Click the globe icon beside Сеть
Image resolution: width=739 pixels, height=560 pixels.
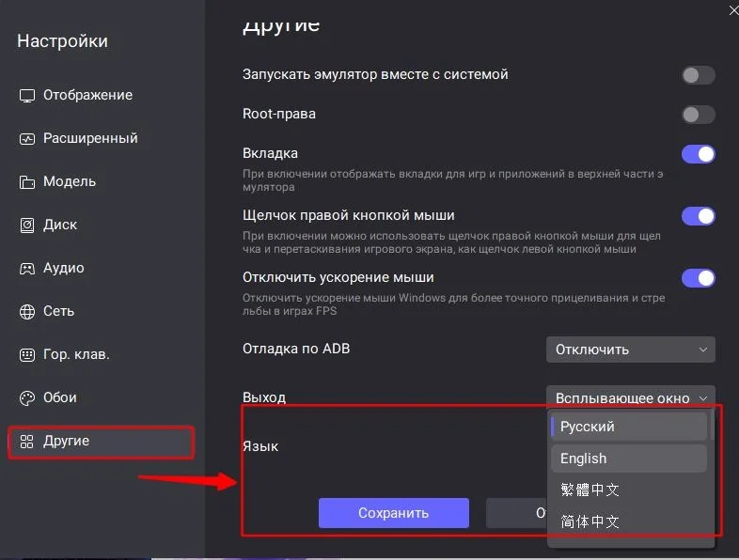tap(27, 312)
